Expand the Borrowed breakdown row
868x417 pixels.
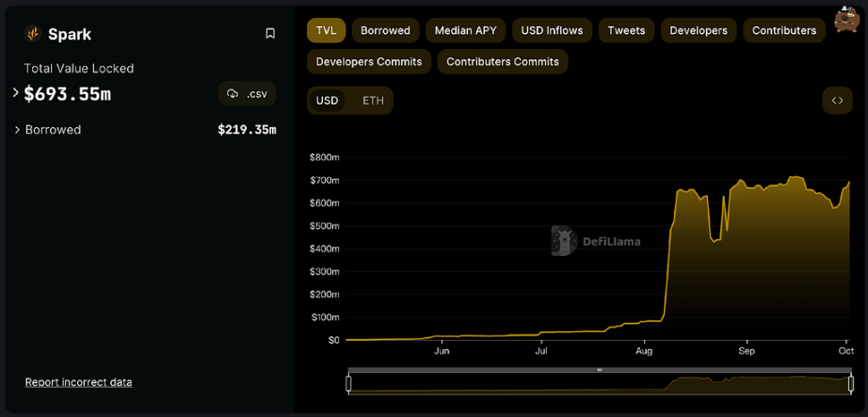coord(18,130)
